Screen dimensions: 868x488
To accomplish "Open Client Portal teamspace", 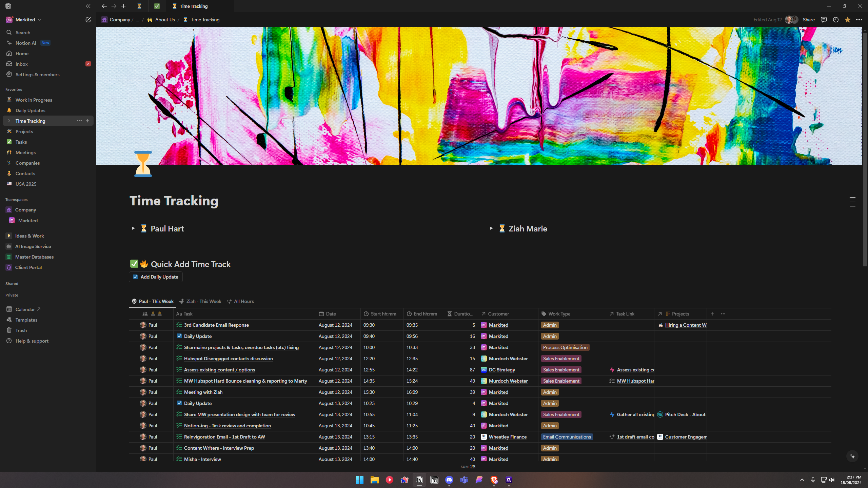I will tap(48, 267).
